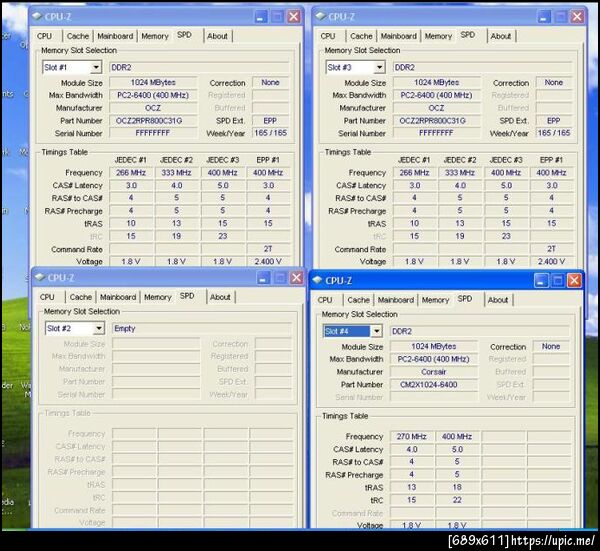
Task: Click serial number FFFFFFFF in Slot #1 window
Action: coord(153,133)
